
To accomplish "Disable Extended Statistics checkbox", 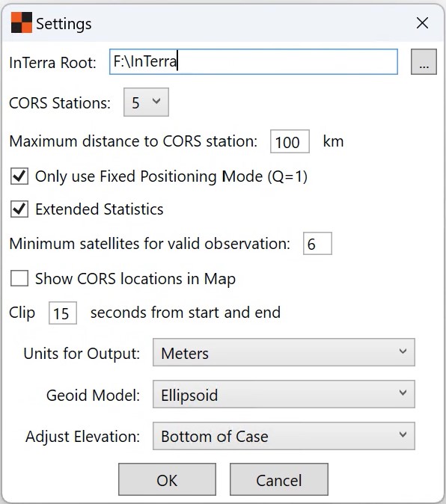I will 19,209.
